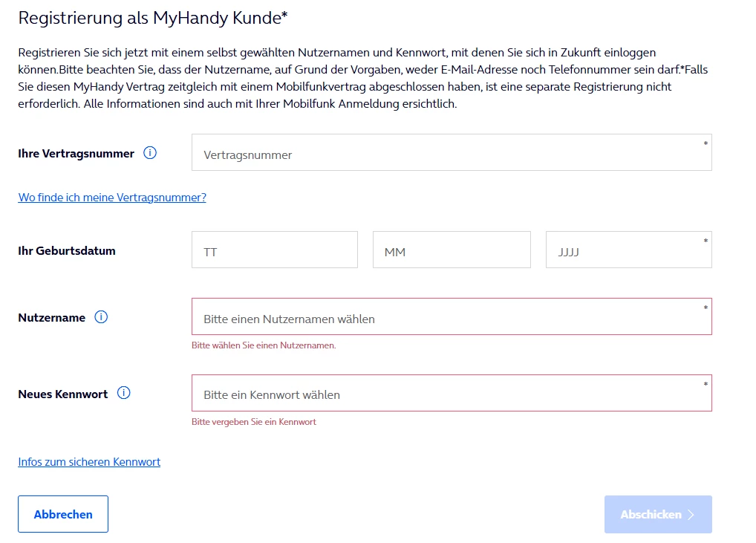Focus the Vertragsnummer input field
The width and height of the screenshot is (756, 543).
[x=452, y=153]
